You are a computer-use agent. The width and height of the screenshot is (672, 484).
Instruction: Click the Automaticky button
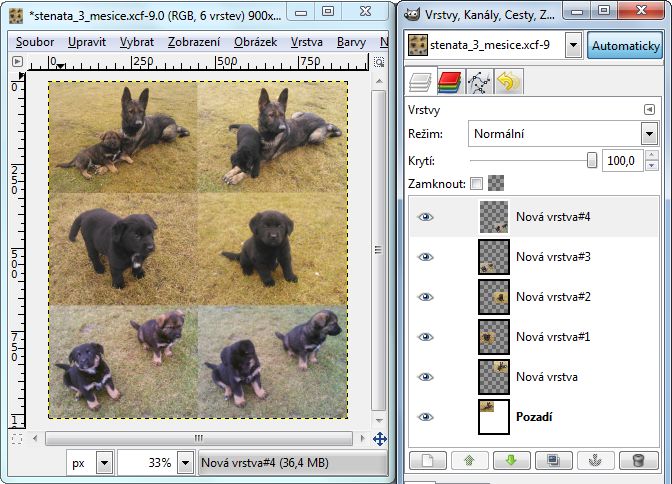[625, 45]
